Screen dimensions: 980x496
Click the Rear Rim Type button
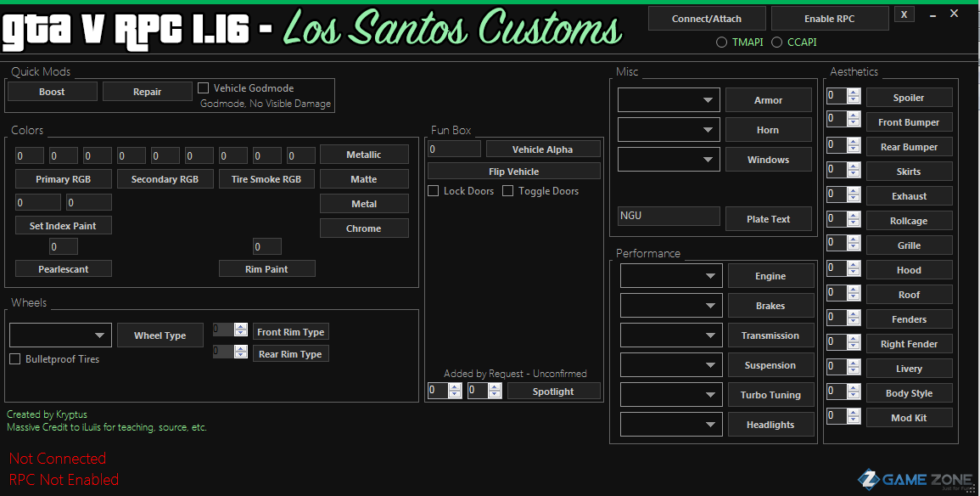[x=291, y=354]
